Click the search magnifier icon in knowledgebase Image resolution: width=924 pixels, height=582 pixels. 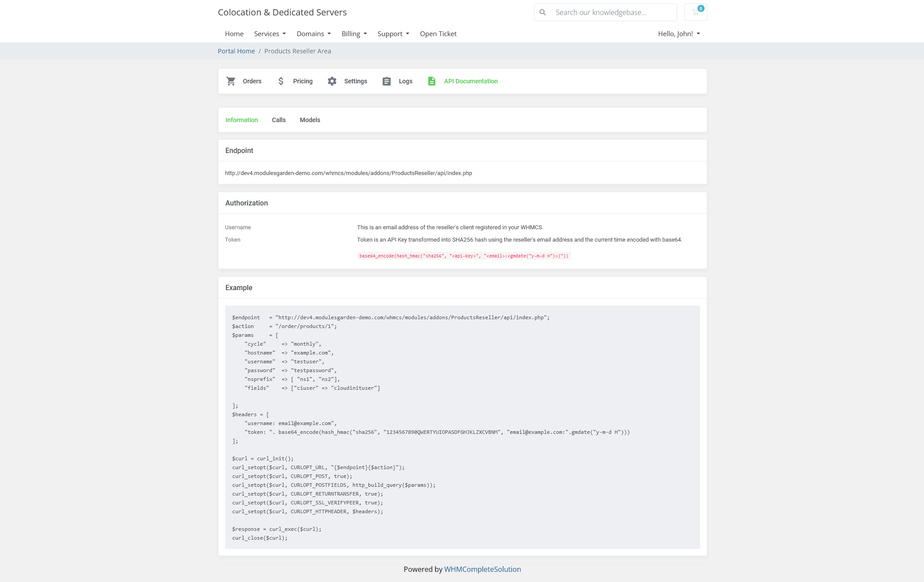pos(543,12)
